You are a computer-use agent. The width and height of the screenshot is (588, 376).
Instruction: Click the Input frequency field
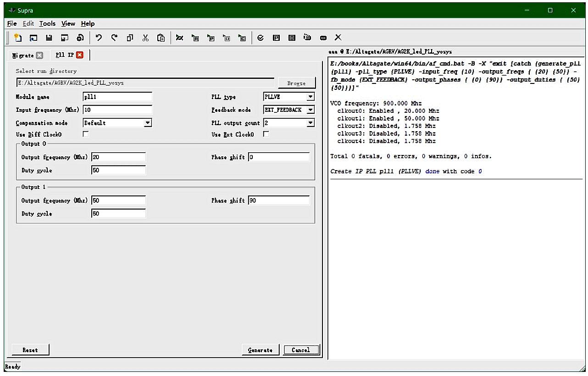point(117,110)
